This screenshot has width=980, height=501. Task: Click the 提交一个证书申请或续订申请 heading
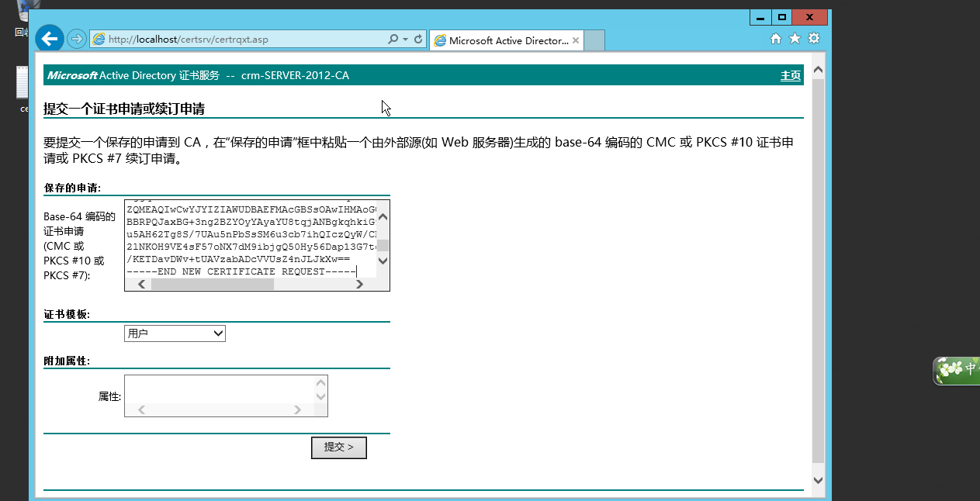pyautogui.click(x=124, y=109)
